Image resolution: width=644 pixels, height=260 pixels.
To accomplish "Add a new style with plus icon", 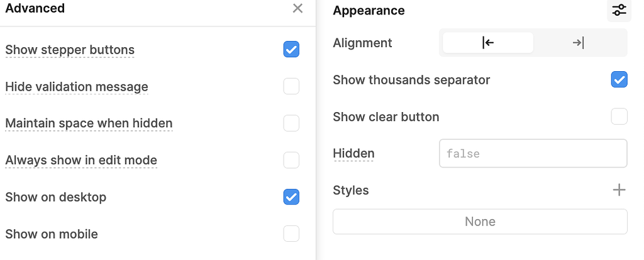I will 619,190.
